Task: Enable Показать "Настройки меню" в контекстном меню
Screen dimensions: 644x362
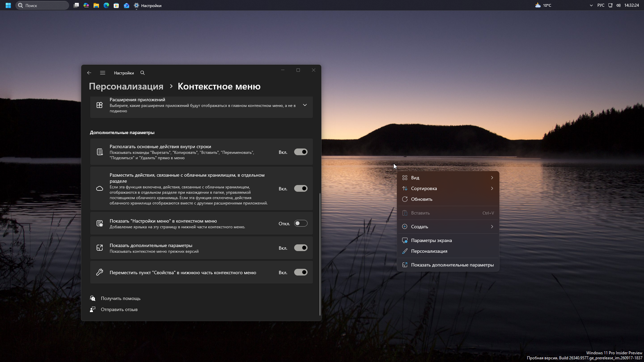Action: [301, 224]
